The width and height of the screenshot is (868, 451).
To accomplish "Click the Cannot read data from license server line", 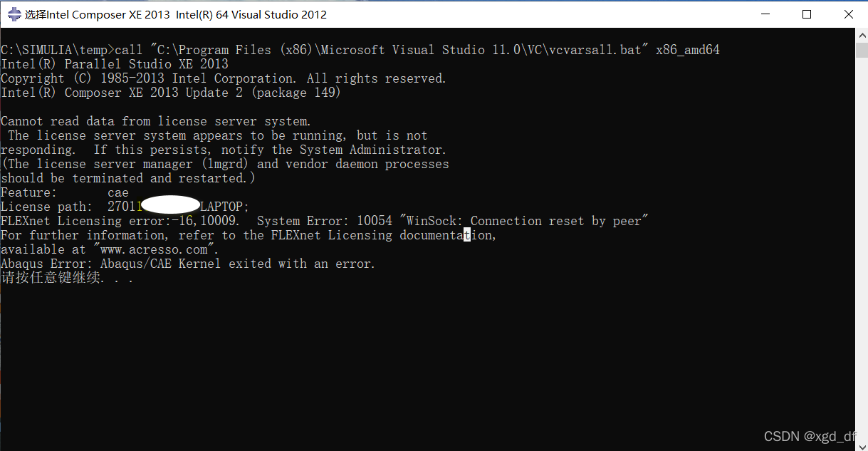I will 156,121.
